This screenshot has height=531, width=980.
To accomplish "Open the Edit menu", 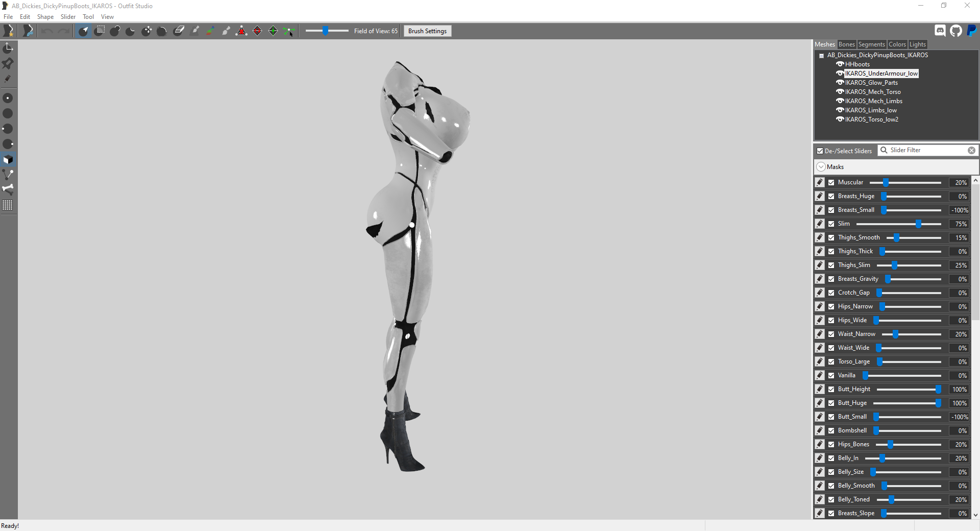I will coord(25,17).
